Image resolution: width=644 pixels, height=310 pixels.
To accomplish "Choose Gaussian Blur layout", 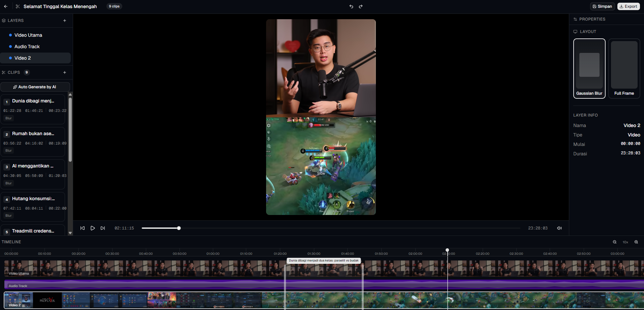I will (x=589, y=68).
